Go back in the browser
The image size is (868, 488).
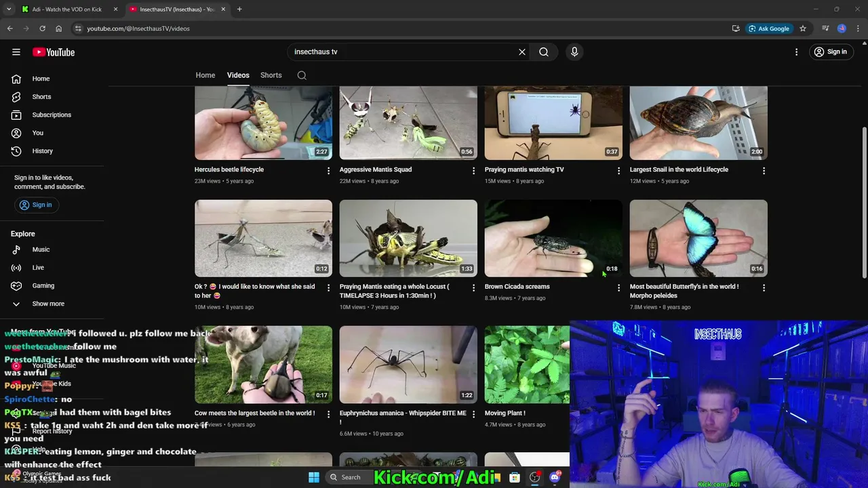click(x=9, y=28)
